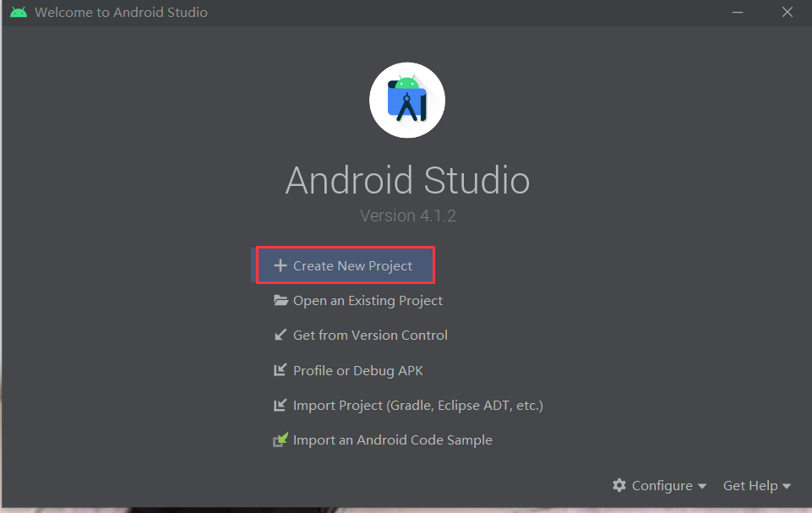The image size is (812, 513).
Task: Open Get from Version Control
Action: [370, 336]
